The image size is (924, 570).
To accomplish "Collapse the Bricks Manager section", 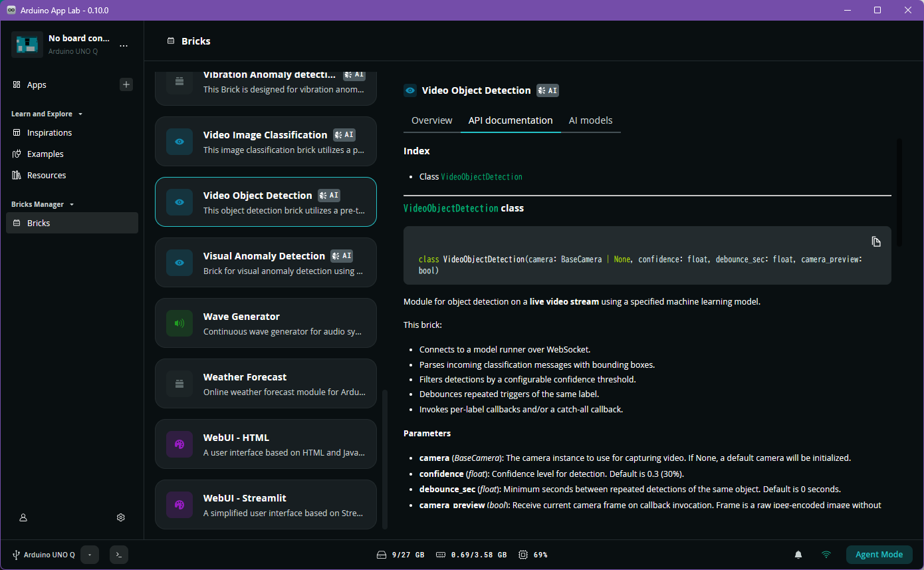I will coord(43,204).
